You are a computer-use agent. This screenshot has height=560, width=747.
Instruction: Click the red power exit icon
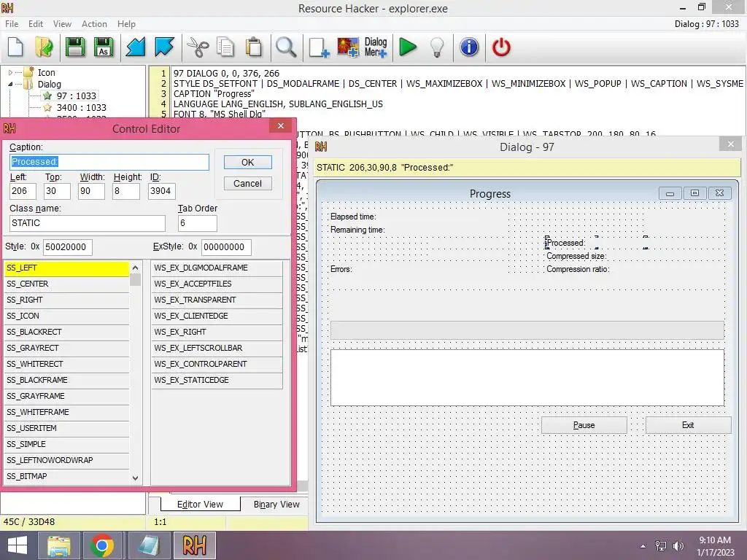pyautogui.click(x=501, y=47)
